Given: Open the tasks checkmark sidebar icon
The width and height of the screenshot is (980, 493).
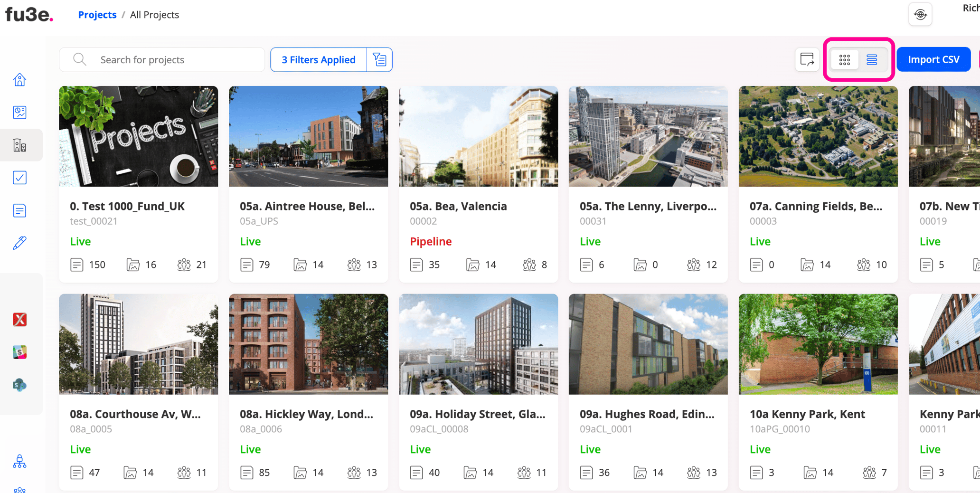Looking at the screenshot, I should point(19,178).
